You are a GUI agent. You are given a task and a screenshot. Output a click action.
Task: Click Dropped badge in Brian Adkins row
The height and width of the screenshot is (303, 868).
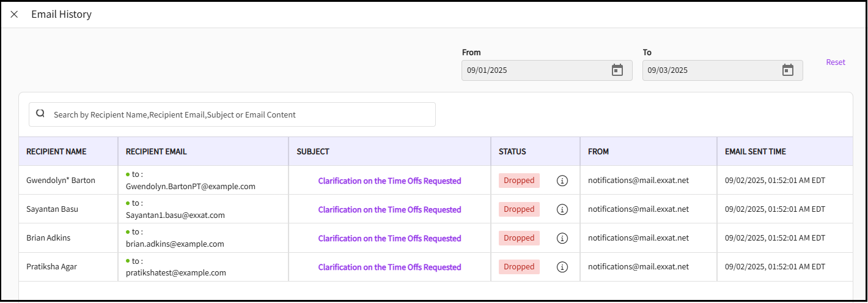pyautogui.click(x=519, y=238)
